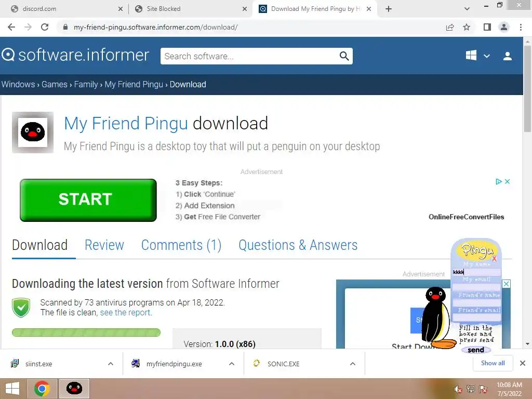Open the Family breadcrumb link
The width and height of the screenshot is (532, 399).
click(86, 84)
